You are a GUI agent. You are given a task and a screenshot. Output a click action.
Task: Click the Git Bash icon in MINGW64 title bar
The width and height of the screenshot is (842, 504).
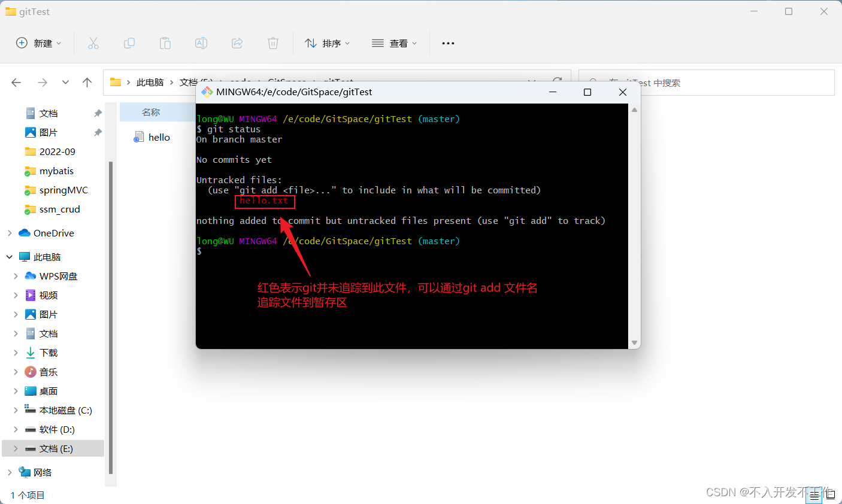(x=207, y=92)
